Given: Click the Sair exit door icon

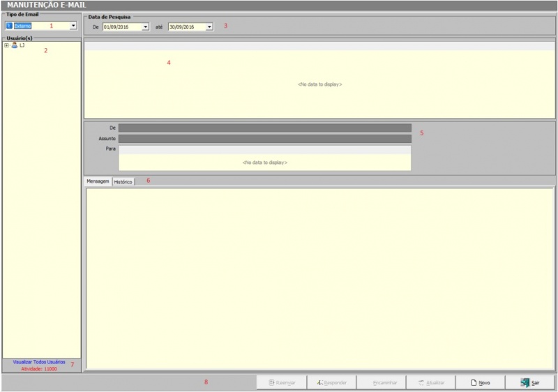Looking at the screenshot, I should point(525,383).
